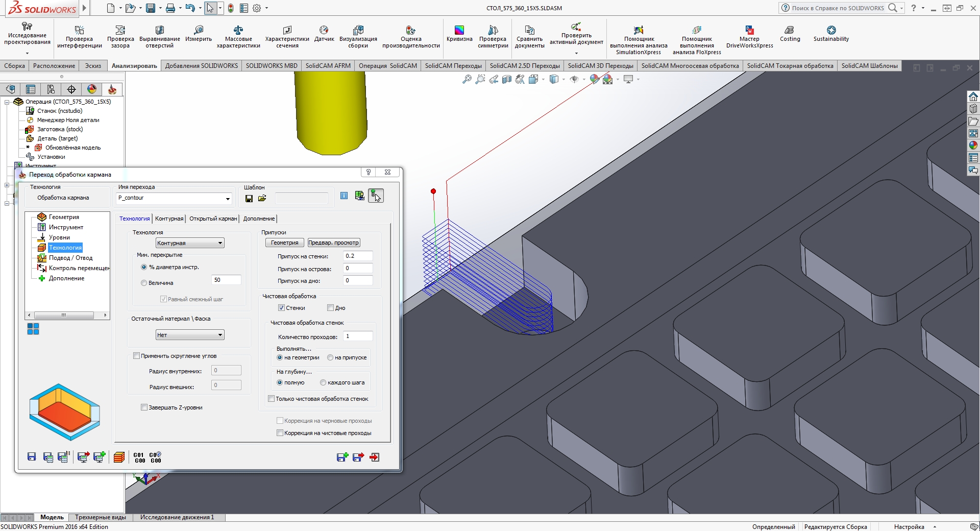Switch to the Эскиз ribbon tab

(93, 66)
